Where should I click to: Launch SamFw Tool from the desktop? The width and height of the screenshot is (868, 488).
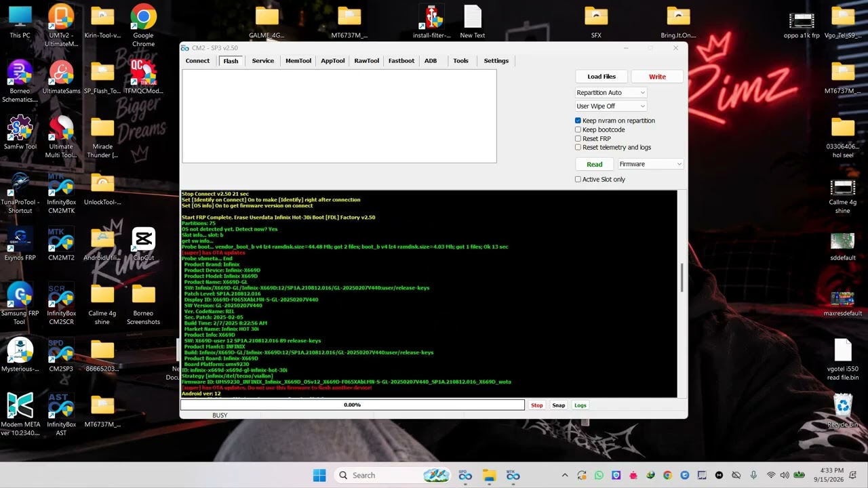click(20, 133)
